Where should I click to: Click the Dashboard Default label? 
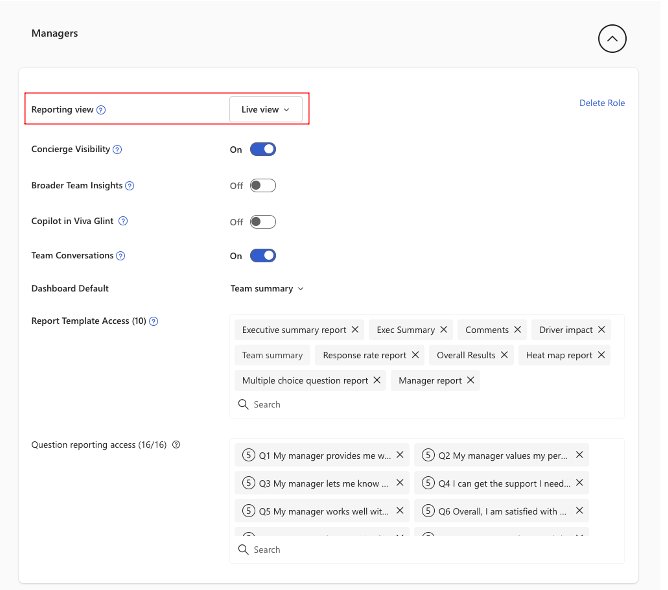tap(70, 288)
